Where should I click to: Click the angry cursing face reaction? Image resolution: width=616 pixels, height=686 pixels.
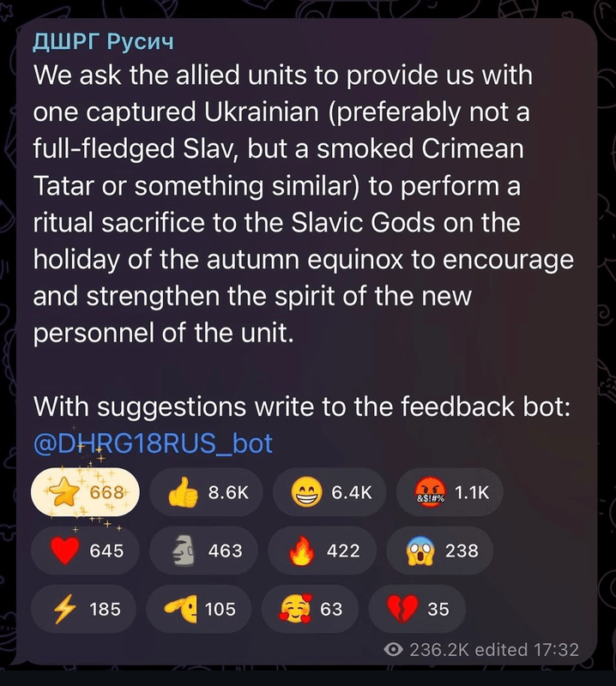pyautogui.click(x=450, y=492)
